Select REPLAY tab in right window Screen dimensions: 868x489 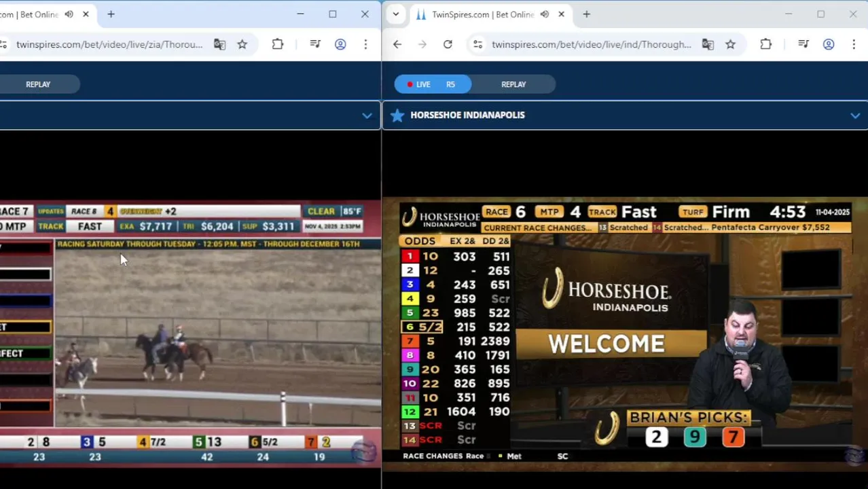click(513, 84)
